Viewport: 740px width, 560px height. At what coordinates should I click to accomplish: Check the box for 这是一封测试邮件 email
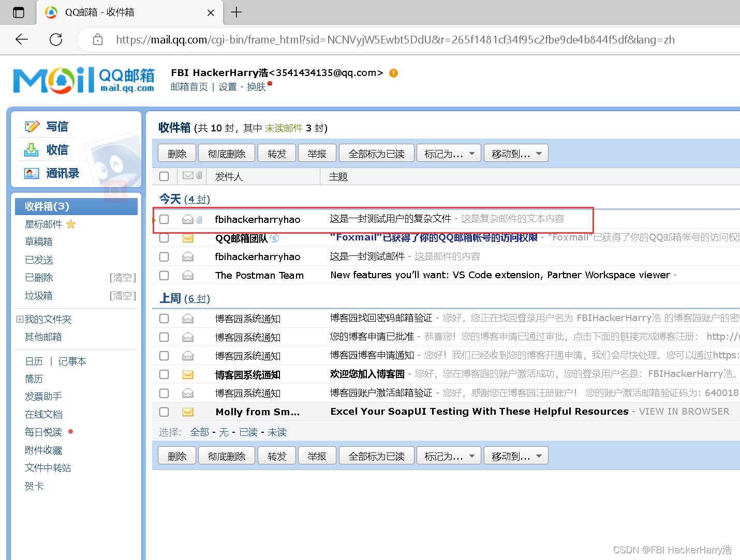pyautogui.click(x=164, y=256)
